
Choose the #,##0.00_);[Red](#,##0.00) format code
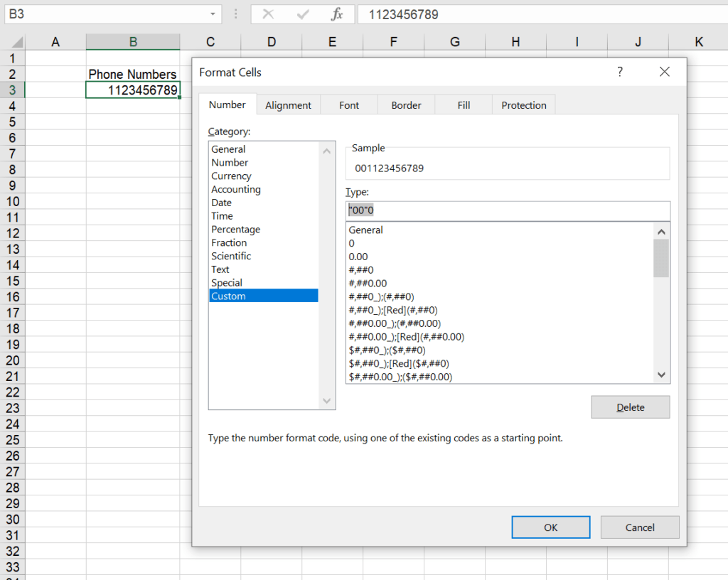point(500,337)
